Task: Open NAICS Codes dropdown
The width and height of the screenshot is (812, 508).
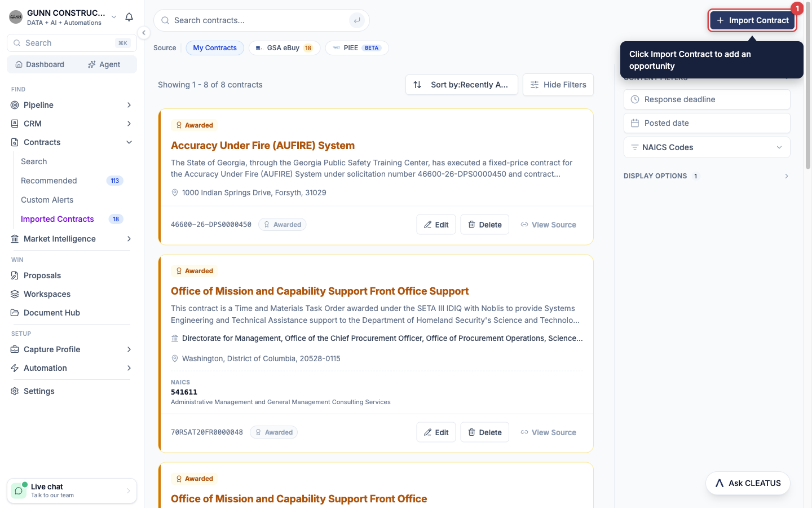Action: (x=707, y=147)
